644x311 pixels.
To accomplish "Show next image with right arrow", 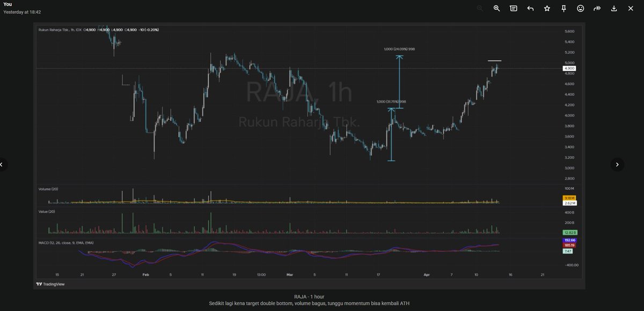I will click(x=617, y=165).
